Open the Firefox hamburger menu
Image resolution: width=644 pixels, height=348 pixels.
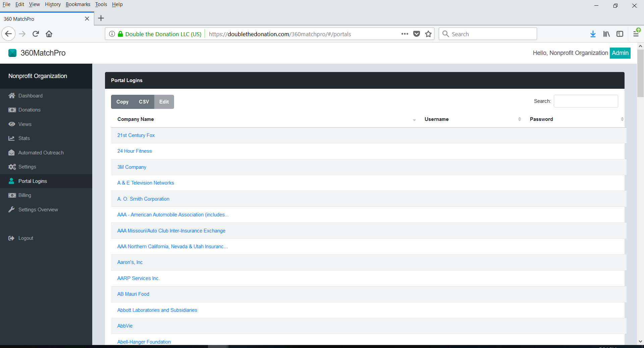click(x=636, y=34)
